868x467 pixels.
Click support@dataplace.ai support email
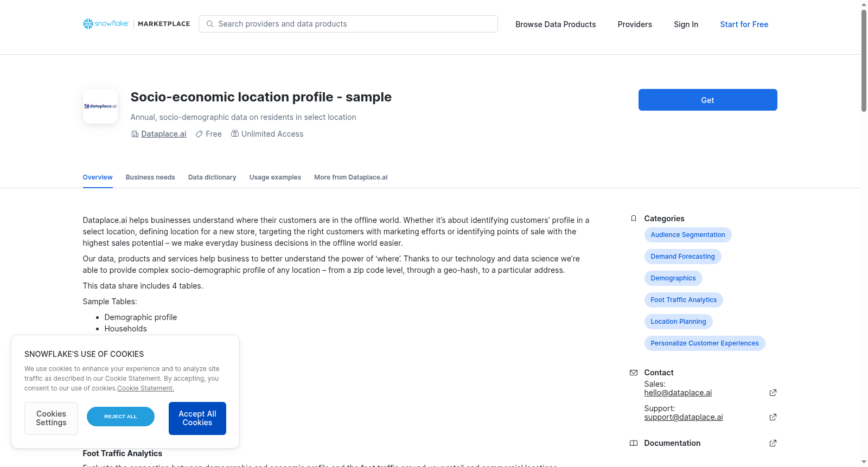point(683,417)
